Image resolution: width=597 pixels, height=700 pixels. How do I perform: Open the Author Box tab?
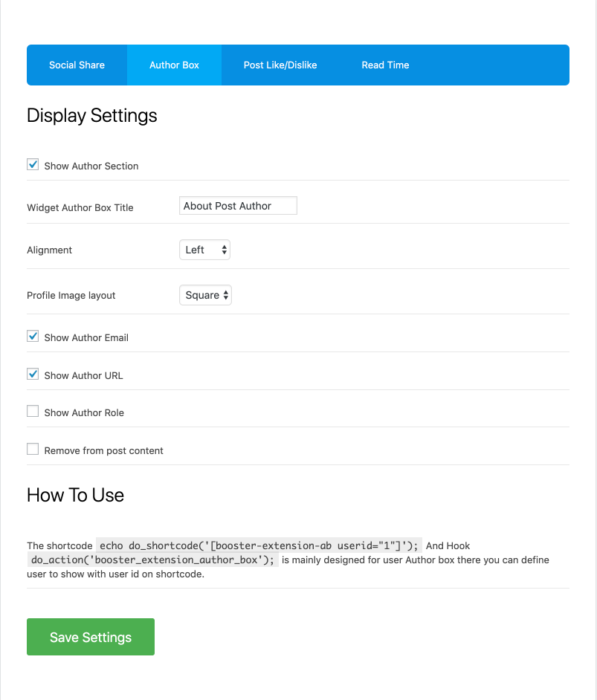click(x=174, y=65)
